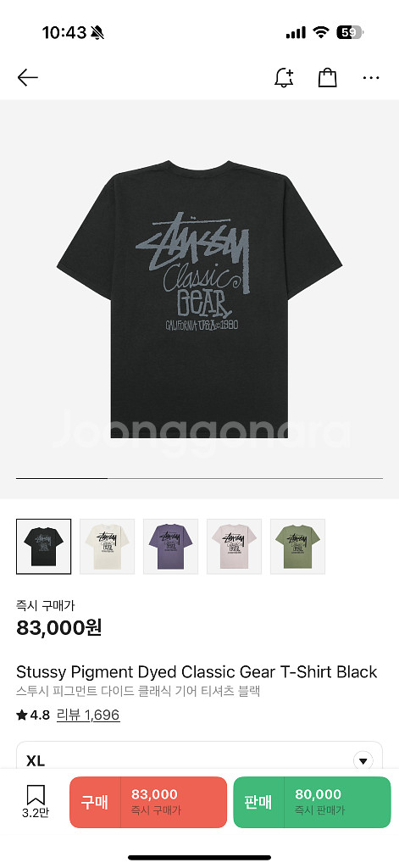Open the shopping bag icon

click(327, 77)
